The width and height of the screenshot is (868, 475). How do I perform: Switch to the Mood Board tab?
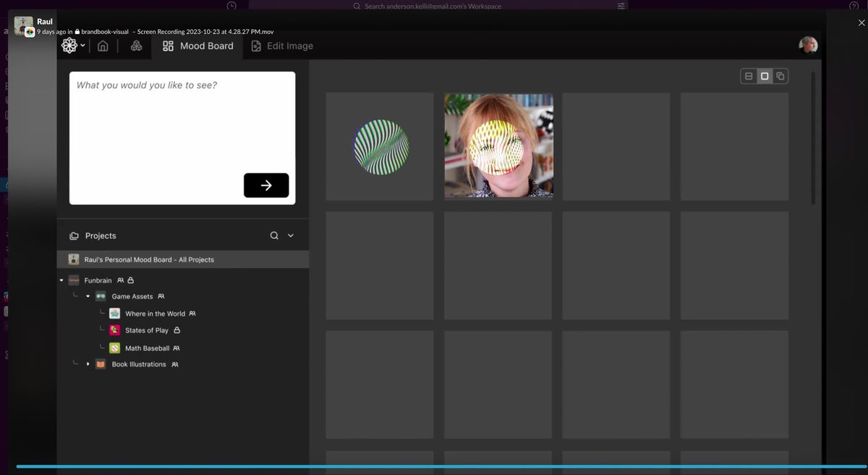198,46
